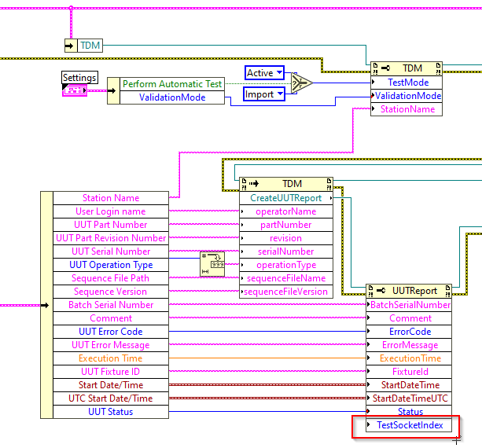Click the Settings cluster control terminal icon
The width and height of the screenshot is (482, 448).
click(75, 90)
